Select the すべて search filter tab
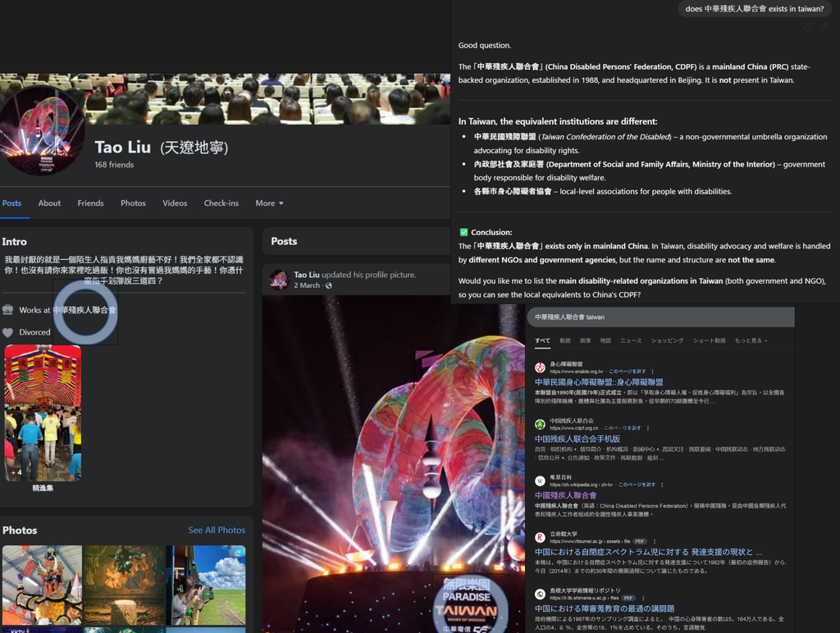 [542, 340]
